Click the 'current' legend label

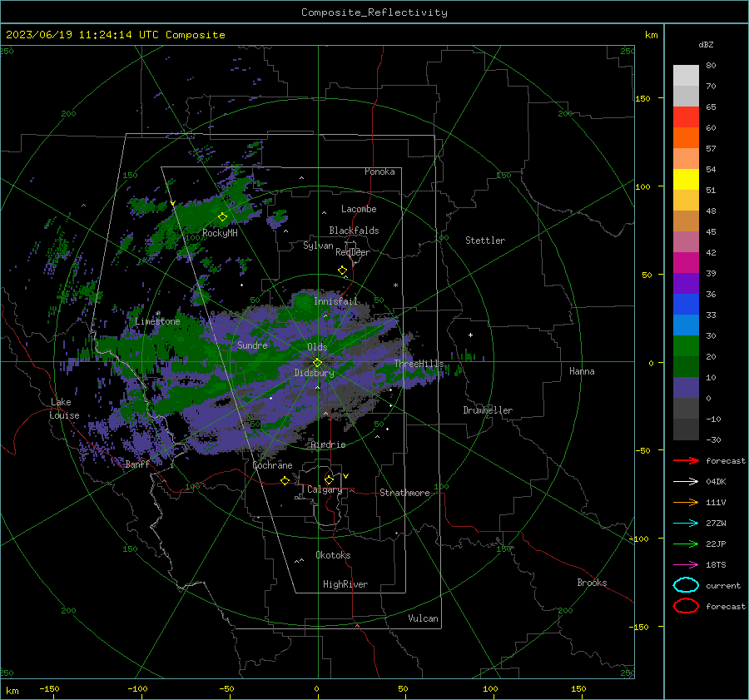[x=723, y=586]
